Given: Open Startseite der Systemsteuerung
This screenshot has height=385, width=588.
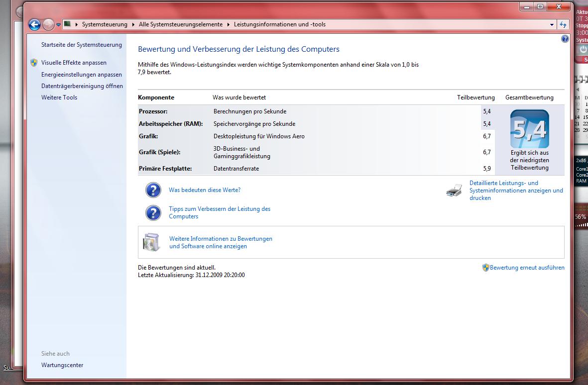Looking at the screenshot, I should [81, 45].
